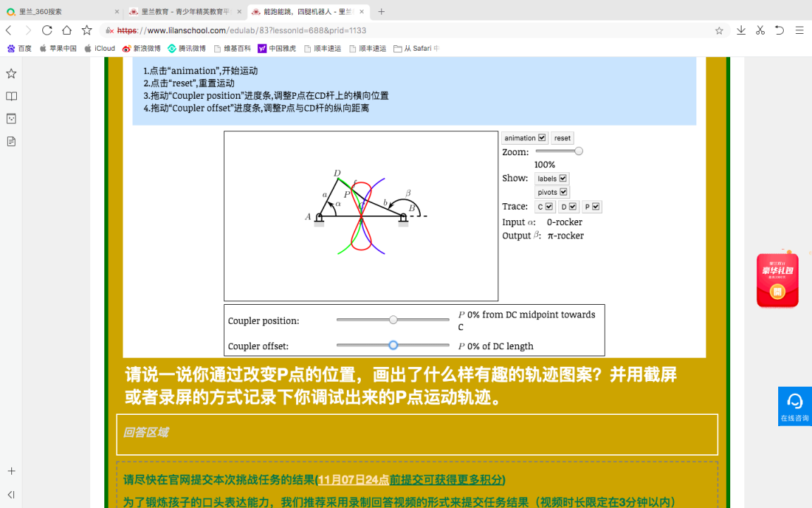The image size is (812, 508).
Task: Switch to the 里兰_360搜索 tab
Action: (62, 11)
